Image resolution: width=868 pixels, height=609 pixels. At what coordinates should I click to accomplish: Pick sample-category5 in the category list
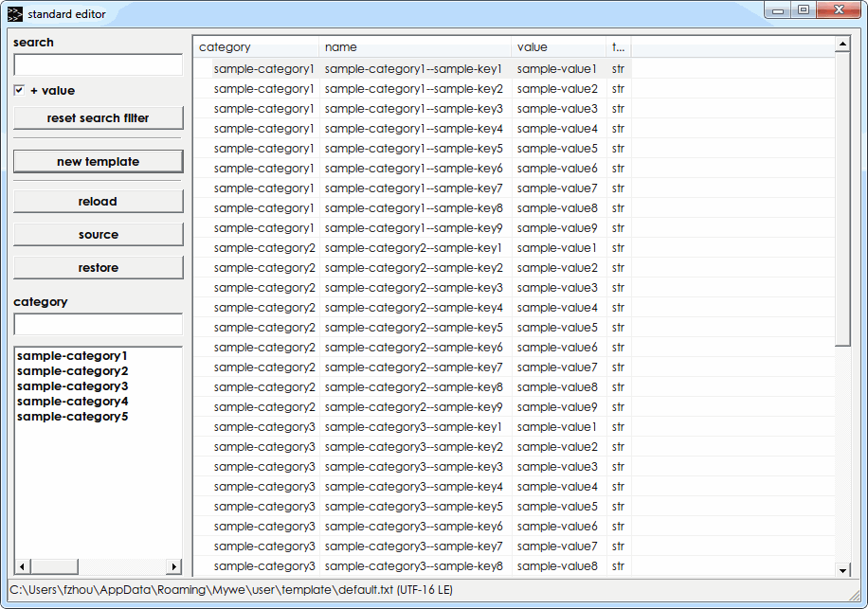72,417
